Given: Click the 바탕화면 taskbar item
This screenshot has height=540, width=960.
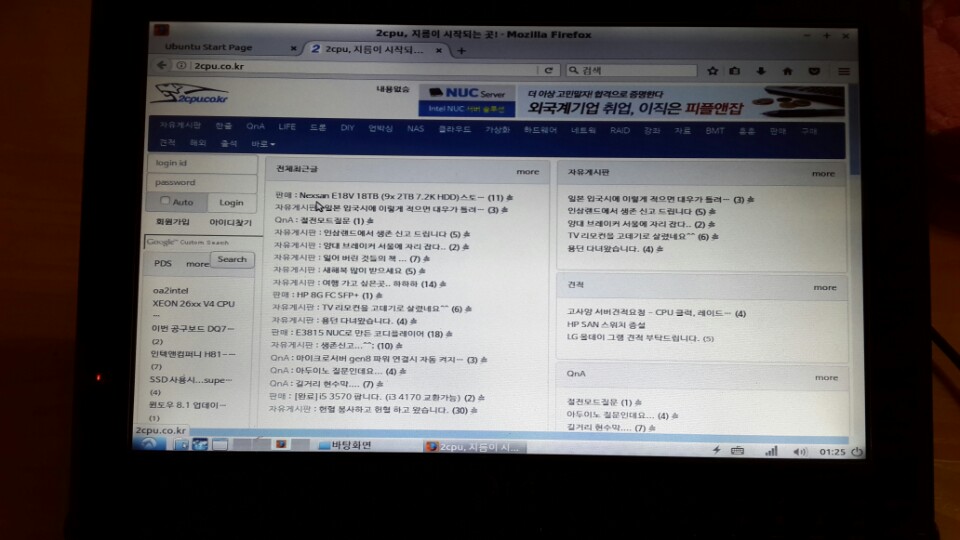Looking at the screenshot, I should 345,445.
